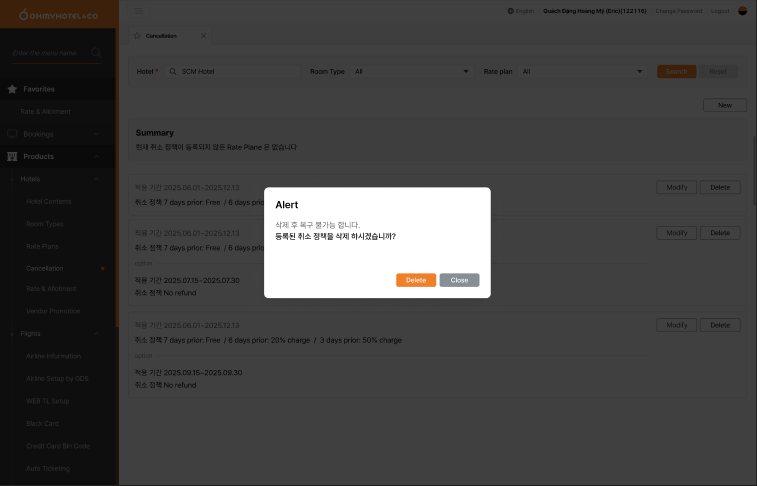Click Modify for the 2025.07.15 option policy
757x486 pixels.
(676, 233)
